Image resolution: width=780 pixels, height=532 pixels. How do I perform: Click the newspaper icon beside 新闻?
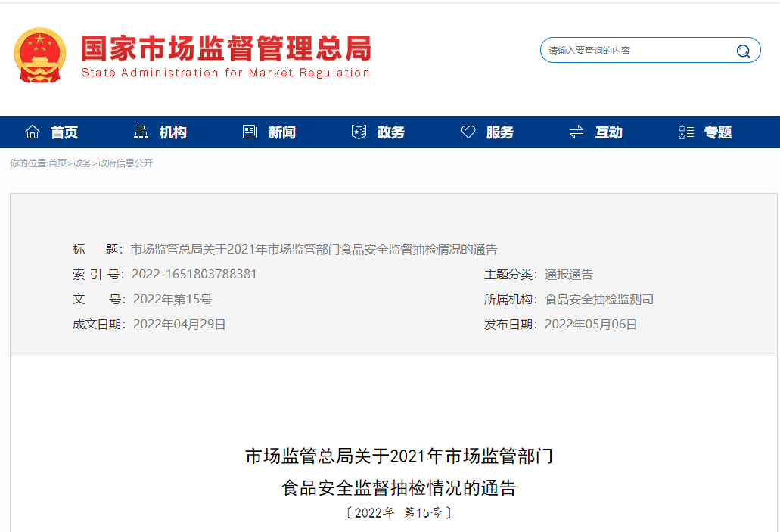(250, 132)
